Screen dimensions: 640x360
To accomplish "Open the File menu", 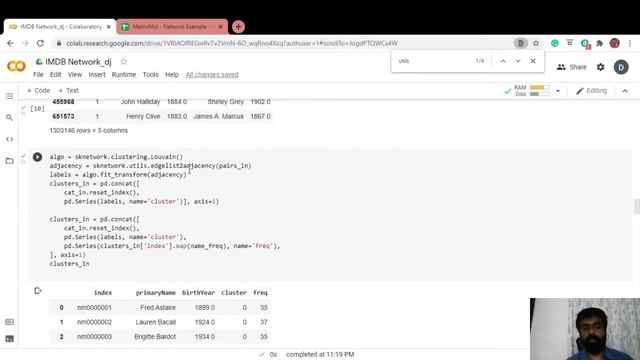I will [x=38, y=75].
